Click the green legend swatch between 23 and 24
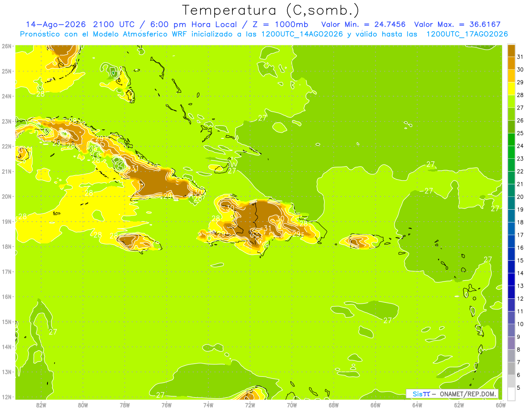Viewport: 532px width, 411px height. coord(511,152)
